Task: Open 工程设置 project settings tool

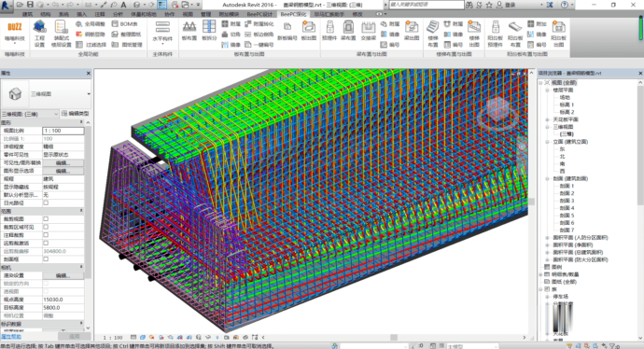Action: tap(39, 33)
